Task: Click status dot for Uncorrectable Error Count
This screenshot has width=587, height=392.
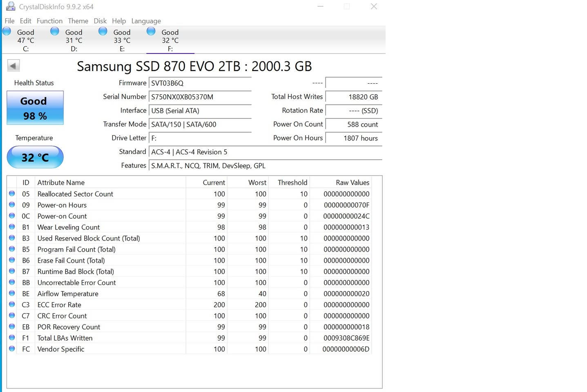Action: coord(12,282)
